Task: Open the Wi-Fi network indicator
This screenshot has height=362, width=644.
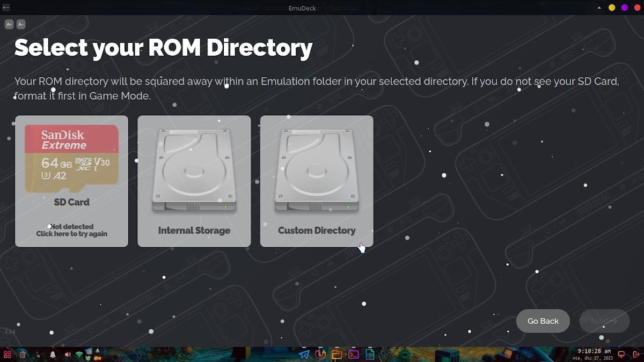Action: pyautogui.click(x=79, y=354)
